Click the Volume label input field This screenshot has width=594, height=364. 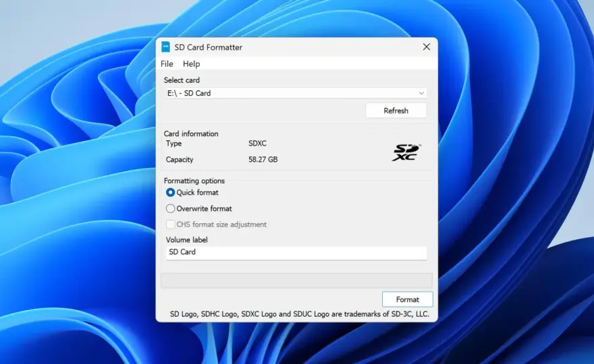[x=296, y=252]
